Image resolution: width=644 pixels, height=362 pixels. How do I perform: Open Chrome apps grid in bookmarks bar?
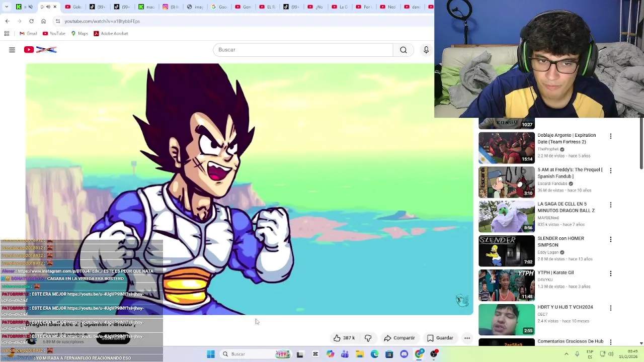7,34
